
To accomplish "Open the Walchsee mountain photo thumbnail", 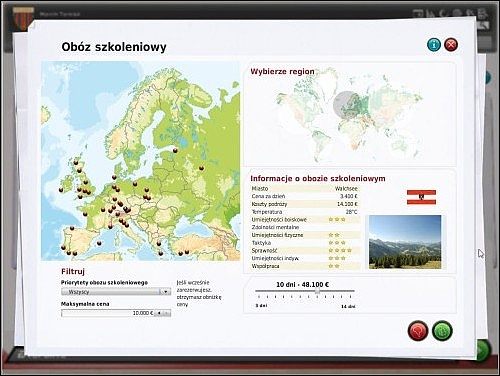I will [x=405, y=242].
